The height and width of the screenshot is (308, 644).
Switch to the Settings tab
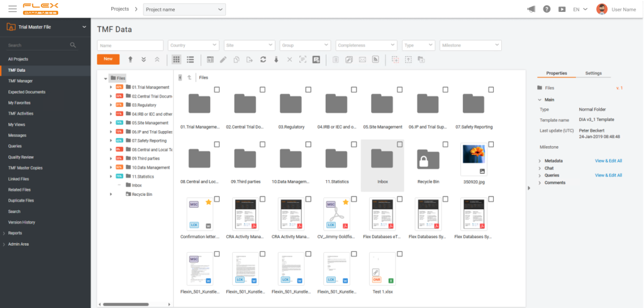[593, 73]
